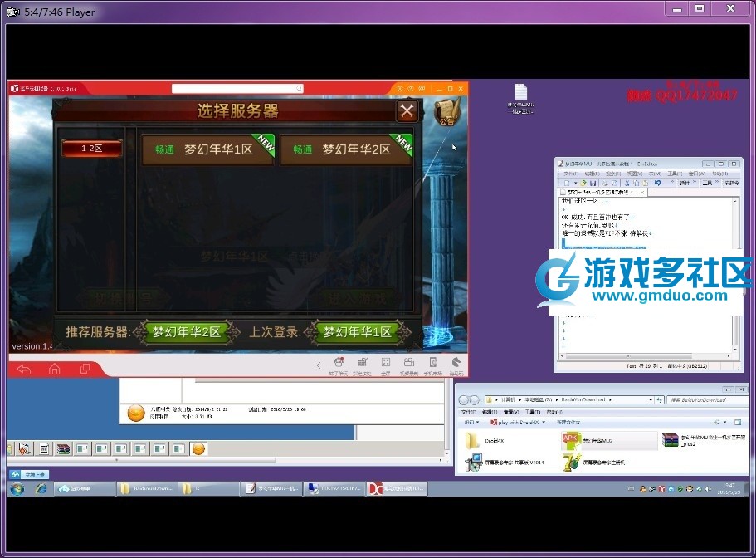Click the 计算机 breadcrumb in Explorer address bar
The width and height of the screenshot is (756, 558).
(x=508, y=399)
